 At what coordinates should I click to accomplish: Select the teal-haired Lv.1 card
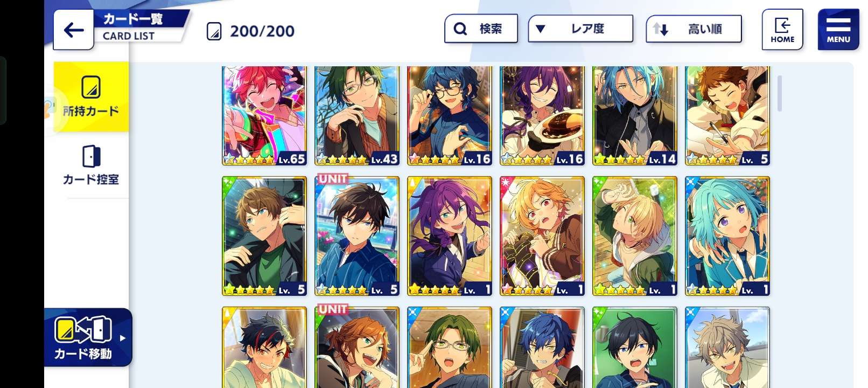click(x=727, y=236)
